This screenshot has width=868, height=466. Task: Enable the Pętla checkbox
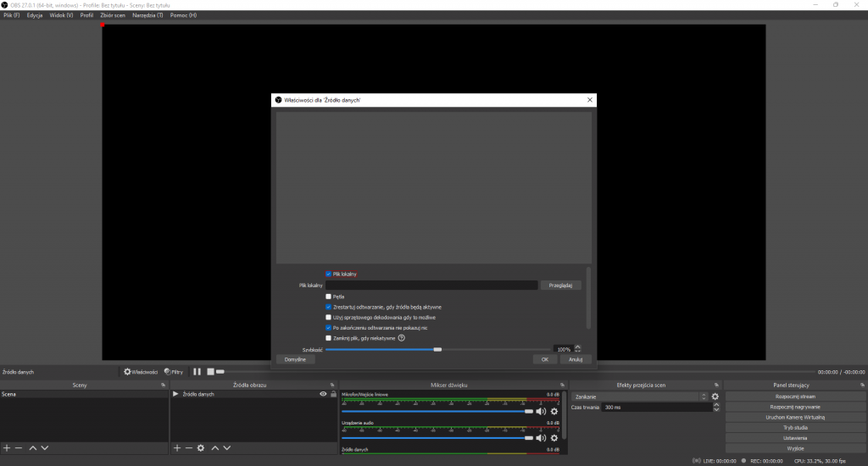[329, 297]
